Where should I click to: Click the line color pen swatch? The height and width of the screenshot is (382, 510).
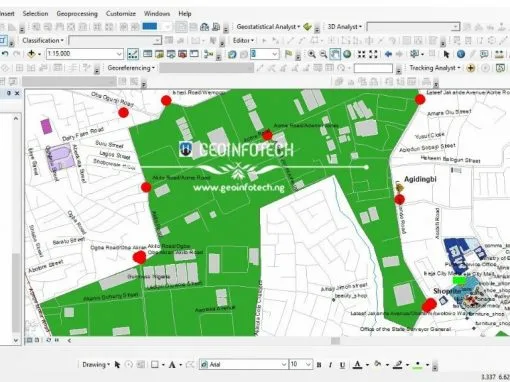click(397, 365)
